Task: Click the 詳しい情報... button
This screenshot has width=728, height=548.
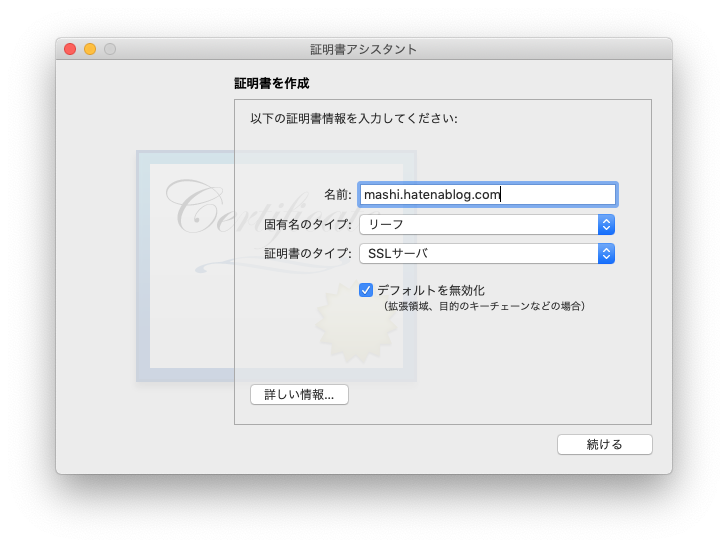Action: point(299,395)
